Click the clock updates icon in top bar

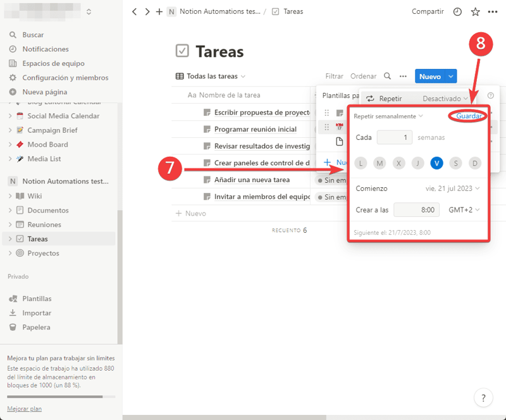click(x=457, y=12)
